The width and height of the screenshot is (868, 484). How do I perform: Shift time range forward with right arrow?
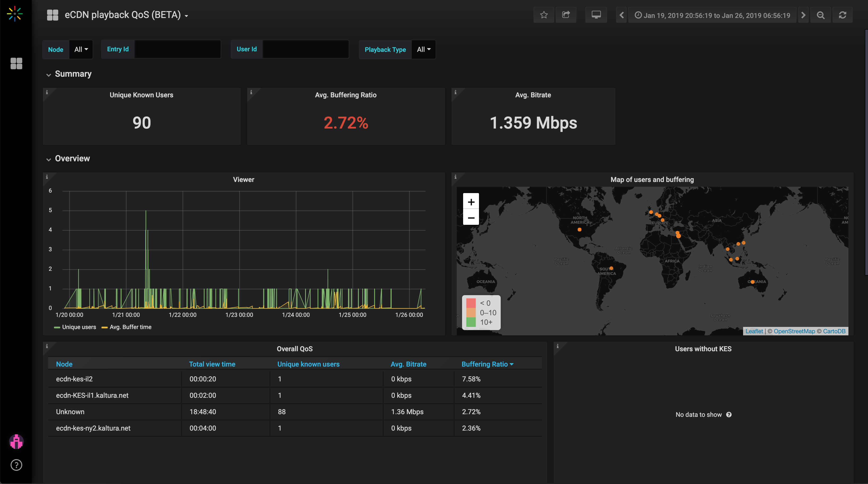tap(803, 15)
